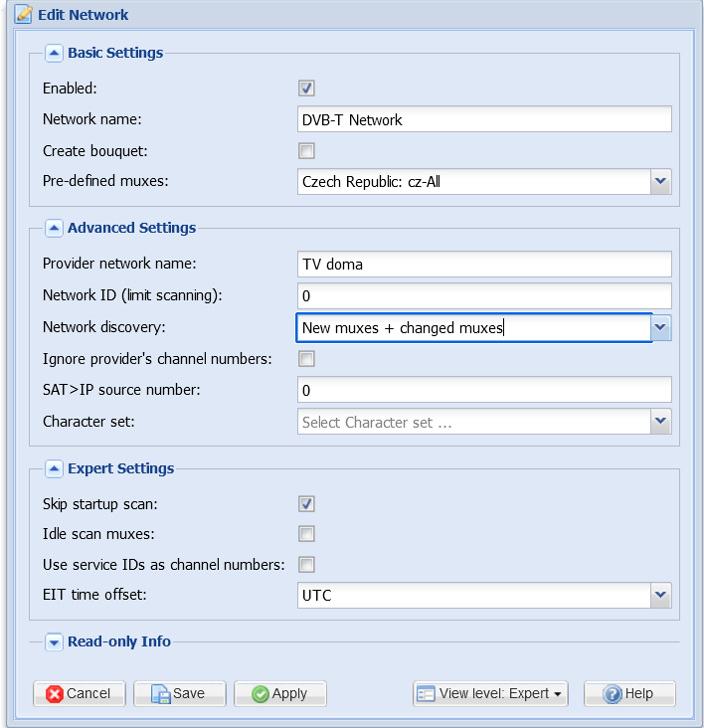Check Use service IDs as channel numbers

(x=306, y=565)
